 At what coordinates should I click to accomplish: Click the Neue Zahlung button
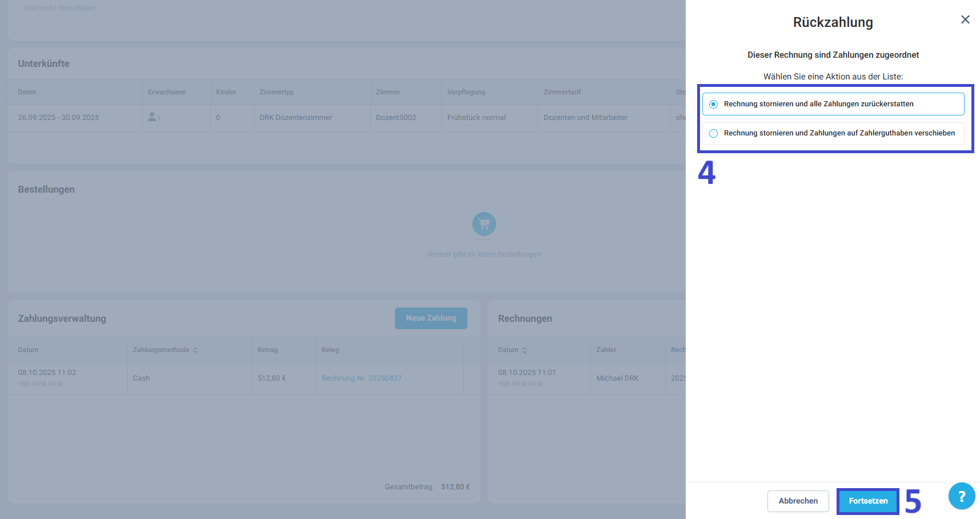[431, 318]
